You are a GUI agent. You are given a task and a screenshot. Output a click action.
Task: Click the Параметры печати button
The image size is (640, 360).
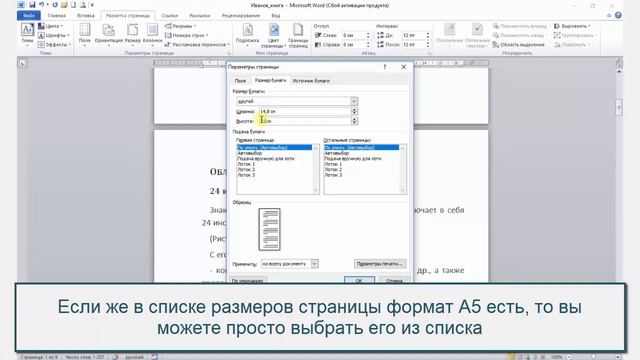click(380, 264)
